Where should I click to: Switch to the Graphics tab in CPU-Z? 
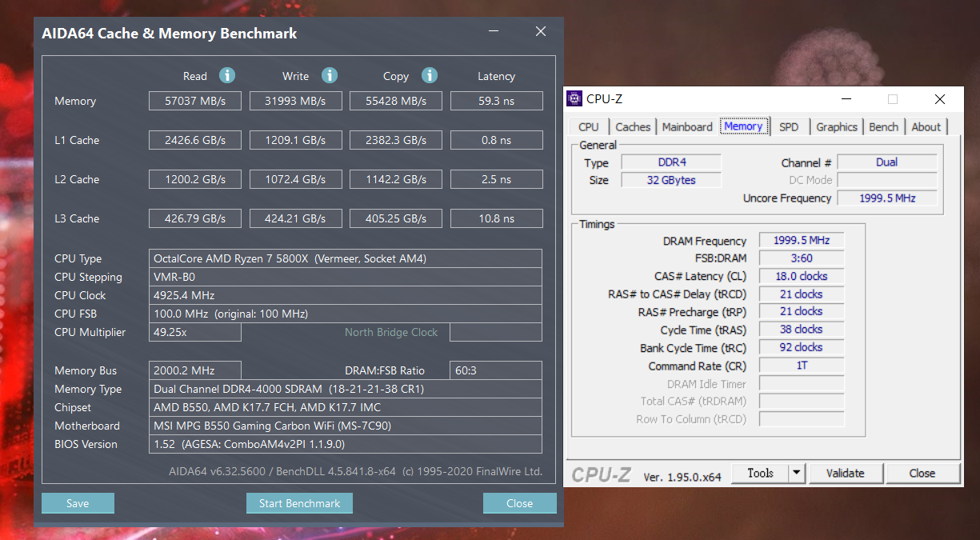coord(837,126)
